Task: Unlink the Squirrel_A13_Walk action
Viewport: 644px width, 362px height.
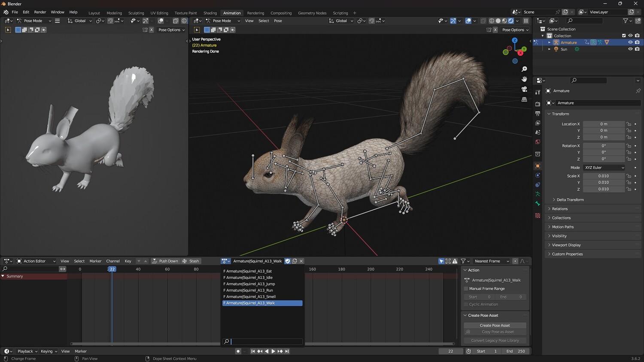Action: point(301,261)
